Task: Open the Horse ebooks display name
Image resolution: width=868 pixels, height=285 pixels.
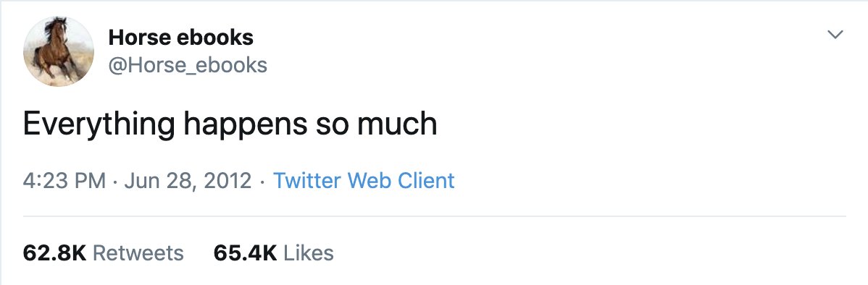Action: (181, 38)
